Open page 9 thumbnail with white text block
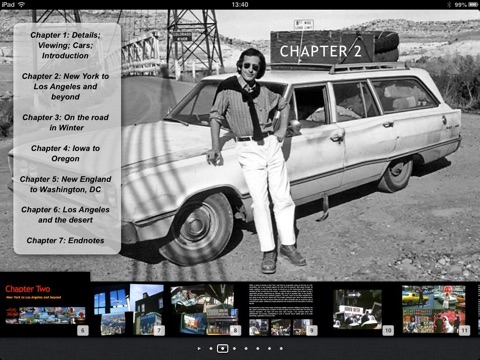480x360 pixels. 282,309
